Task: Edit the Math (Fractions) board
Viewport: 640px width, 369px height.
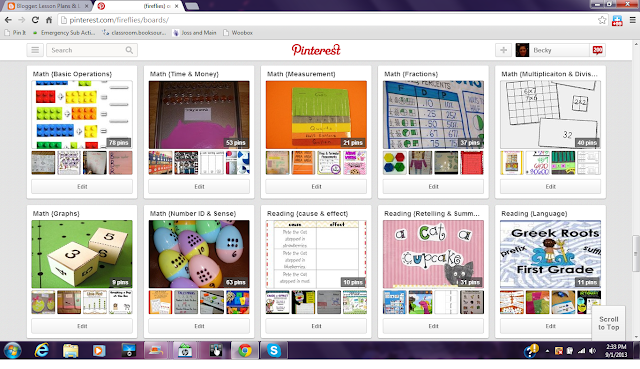Action: click(x=433, y=187)
